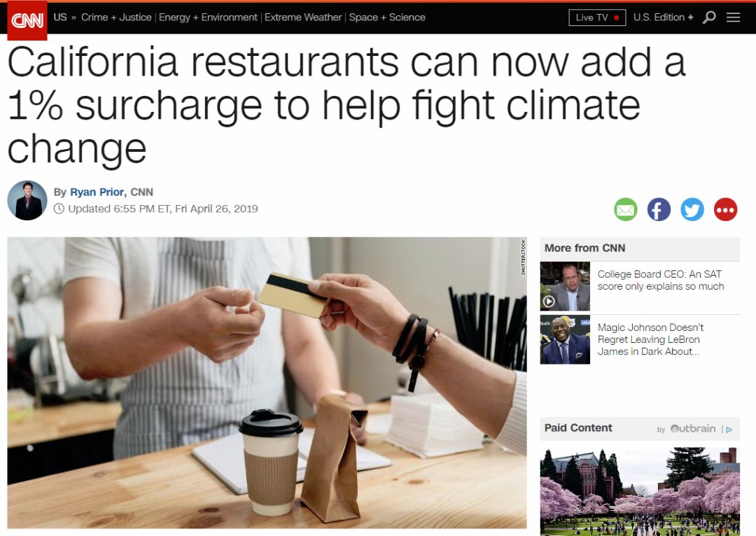Viewport: 756px width, 536px height.
Task: Click the Outbrain AdChoices arrow icon
Action: pos(729,430)
